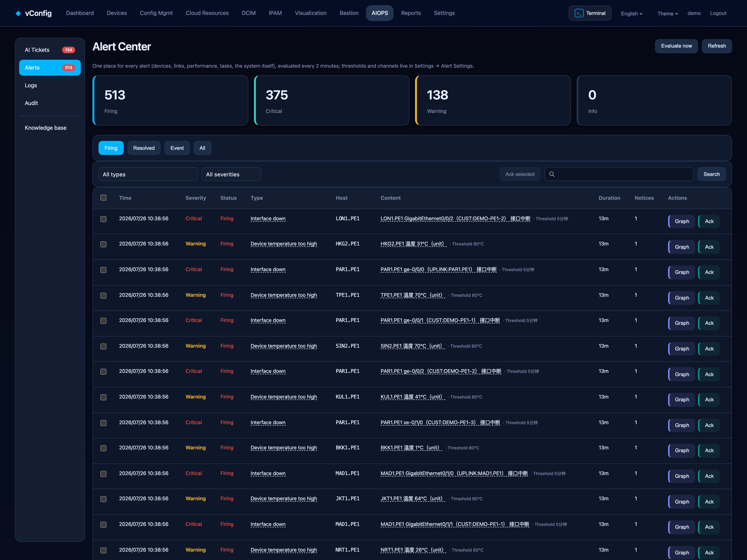Viewport: 747px width, 560px height.
Task: Click the AI Tickets 134 badge
Action: tap(69, 50)
